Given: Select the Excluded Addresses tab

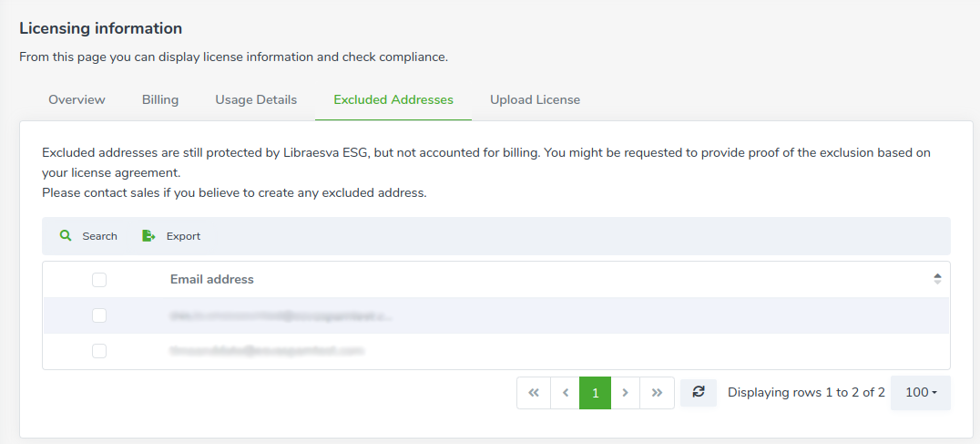Looking at the screenshot, I should point(393,99).
